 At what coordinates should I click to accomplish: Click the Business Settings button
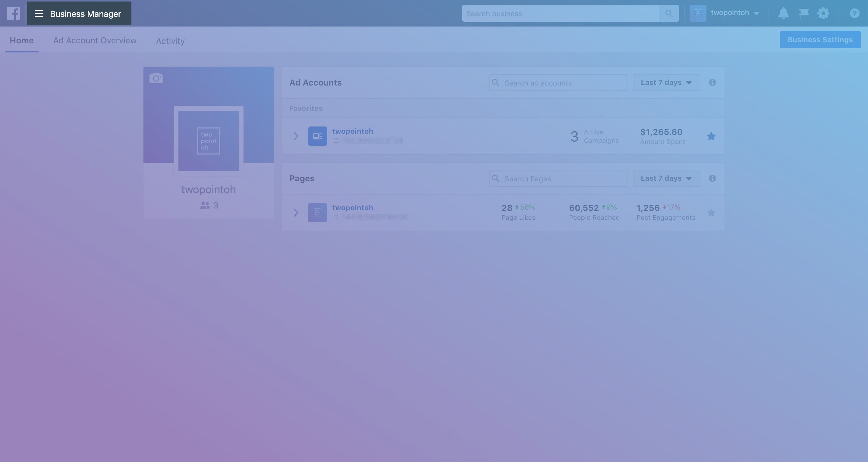pos(820,40)
